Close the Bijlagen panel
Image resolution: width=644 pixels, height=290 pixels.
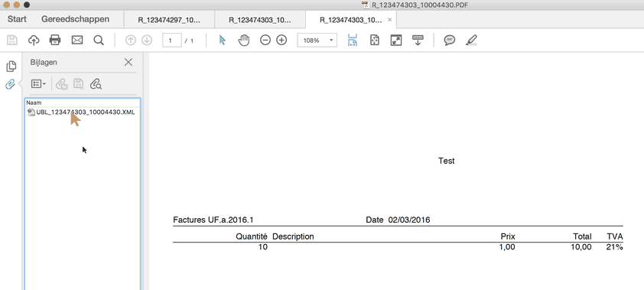(128, 62)
